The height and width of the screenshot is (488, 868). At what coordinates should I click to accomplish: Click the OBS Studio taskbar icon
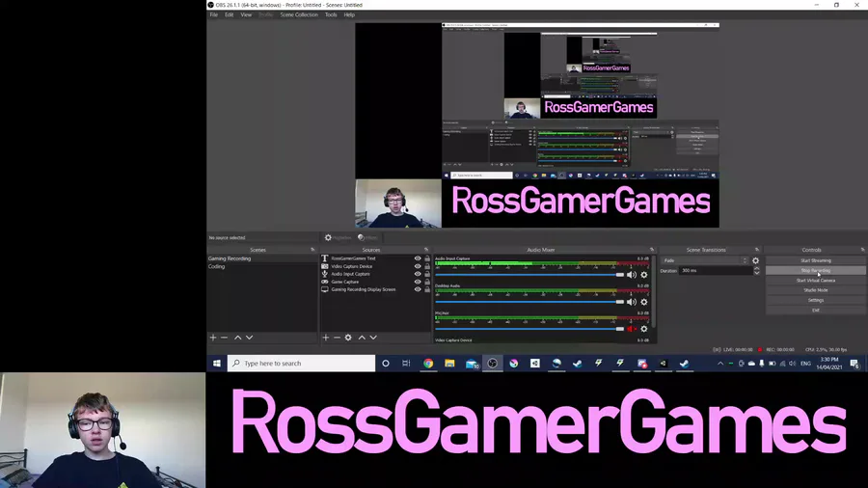pyautogui.click(x=492, y=364)
